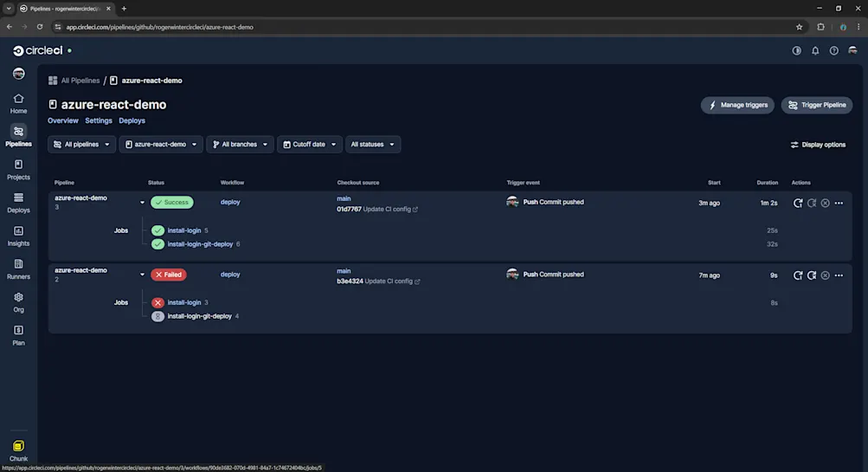Open the All statuses filter dropdown
The width and height of the screenshot is (868, 472).
(372, 144)
